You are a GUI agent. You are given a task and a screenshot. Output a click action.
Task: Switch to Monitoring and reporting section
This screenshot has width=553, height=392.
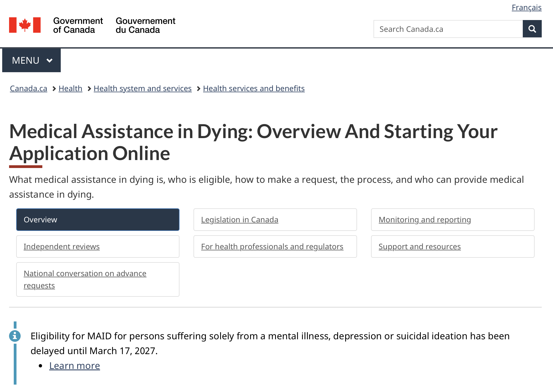click(x=424, y=220)
